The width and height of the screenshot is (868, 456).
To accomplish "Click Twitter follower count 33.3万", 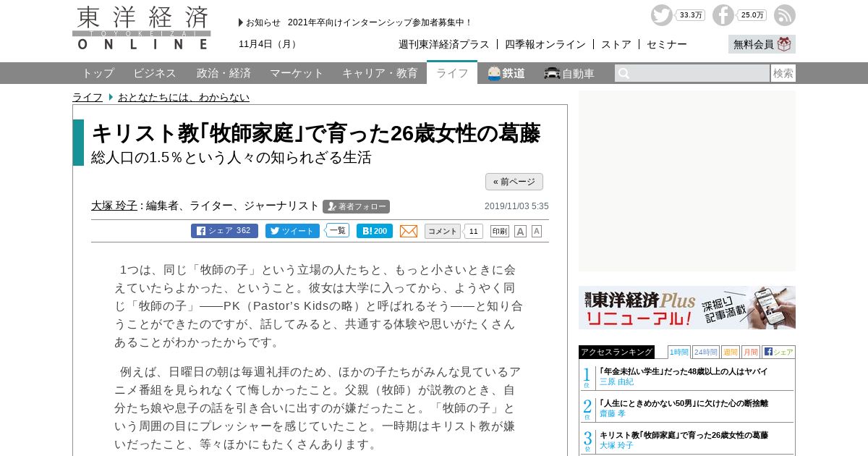I will 690,15.
